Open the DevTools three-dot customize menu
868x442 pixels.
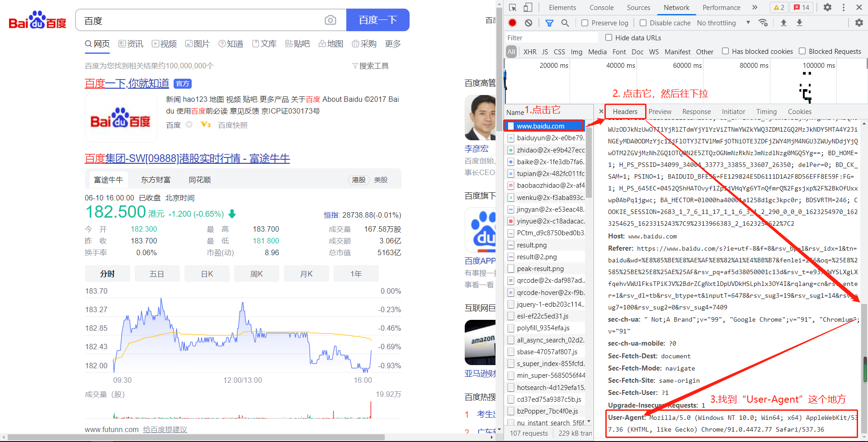click(x=844, y=8)
